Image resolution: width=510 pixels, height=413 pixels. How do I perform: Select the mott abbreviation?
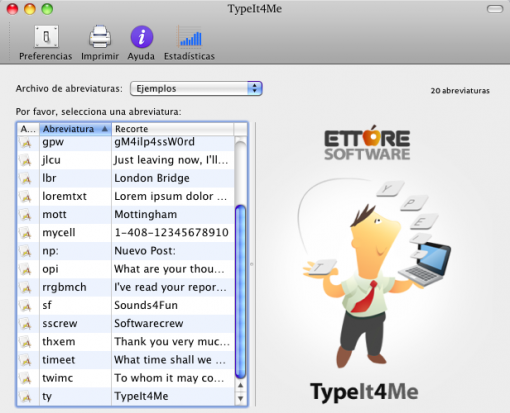pos(54,214)
